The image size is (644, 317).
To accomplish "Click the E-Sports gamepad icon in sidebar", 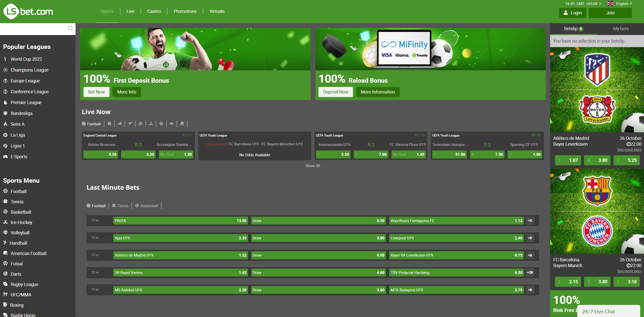I will pyautogui.click(x=5, y=156).
